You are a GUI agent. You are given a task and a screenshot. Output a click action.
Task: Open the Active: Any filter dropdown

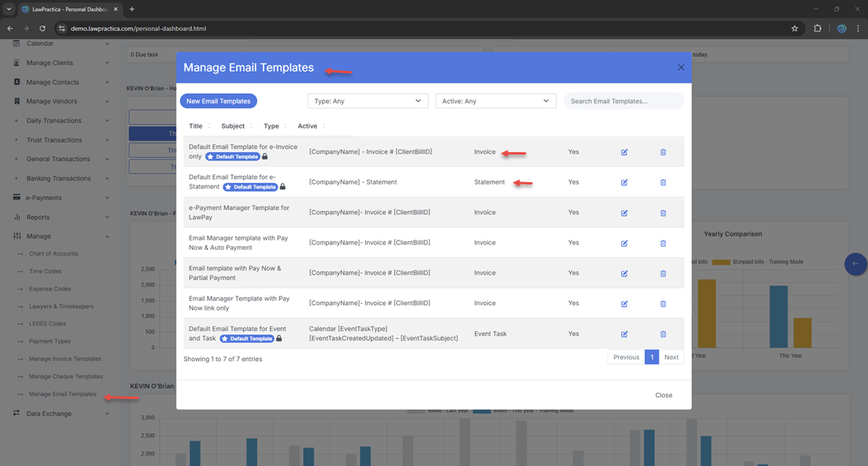tap(496, 101)
